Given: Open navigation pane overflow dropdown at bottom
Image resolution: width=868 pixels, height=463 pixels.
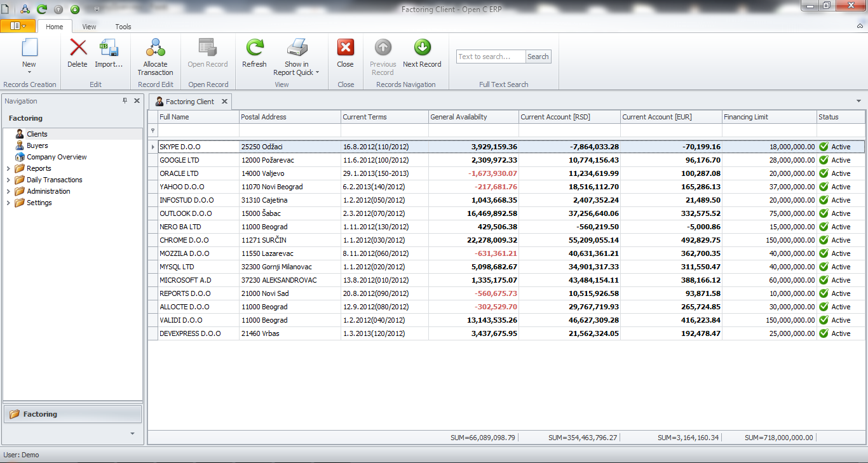Looking at the screenshot, I should click(132, 433).
